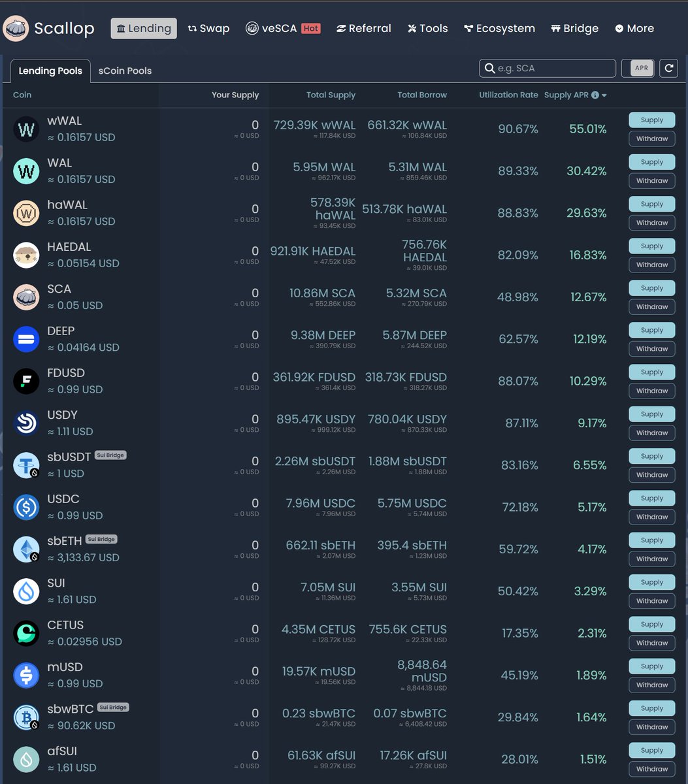Click the WAL coin icon

point(26,171)
